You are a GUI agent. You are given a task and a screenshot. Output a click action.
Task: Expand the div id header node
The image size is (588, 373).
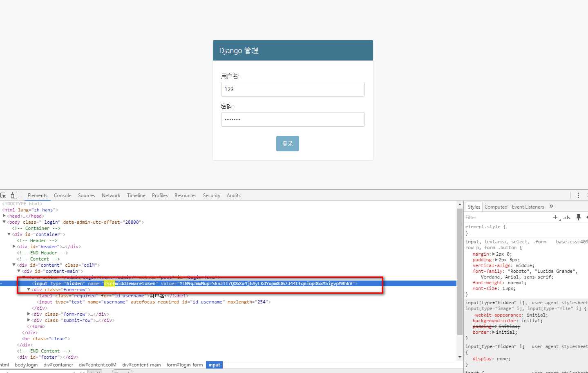(14, 247)
